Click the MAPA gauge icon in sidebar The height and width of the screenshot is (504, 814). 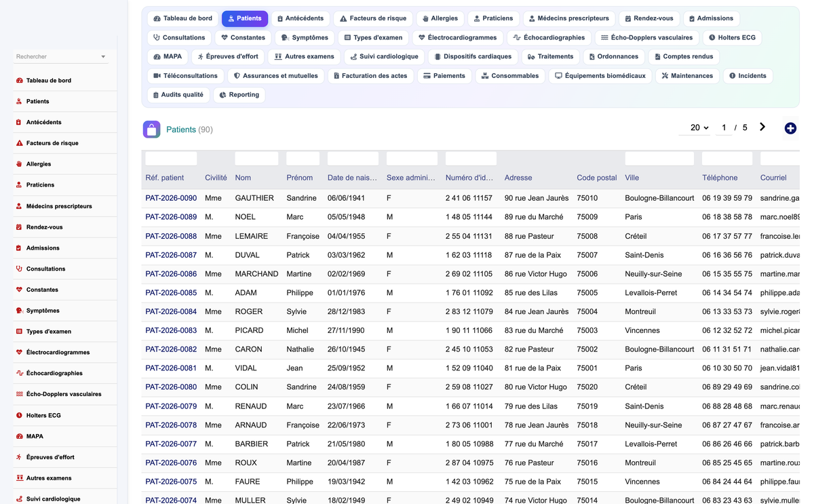19,436
